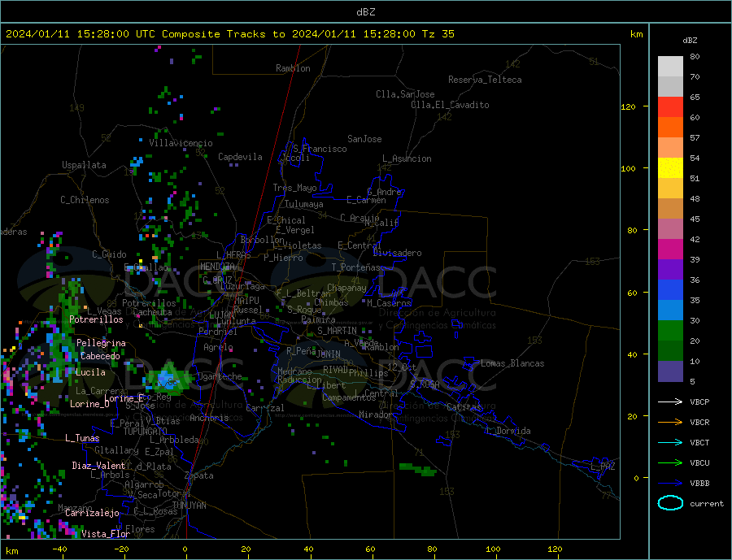Click the 'Villavicencio' map label

(181, 143)
